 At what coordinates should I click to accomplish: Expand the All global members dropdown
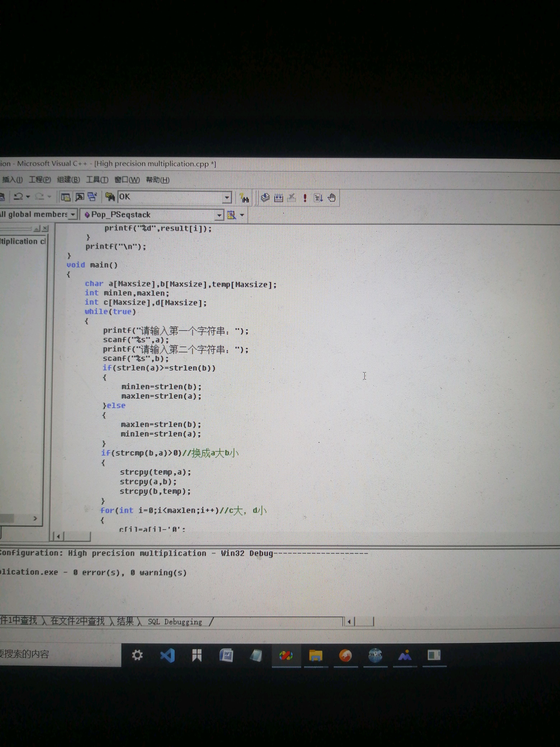73,214
